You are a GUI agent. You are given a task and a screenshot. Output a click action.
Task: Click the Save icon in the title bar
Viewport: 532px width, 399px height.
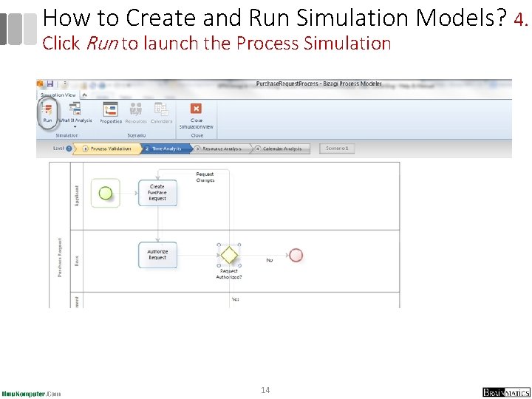[x=50, y=83]
